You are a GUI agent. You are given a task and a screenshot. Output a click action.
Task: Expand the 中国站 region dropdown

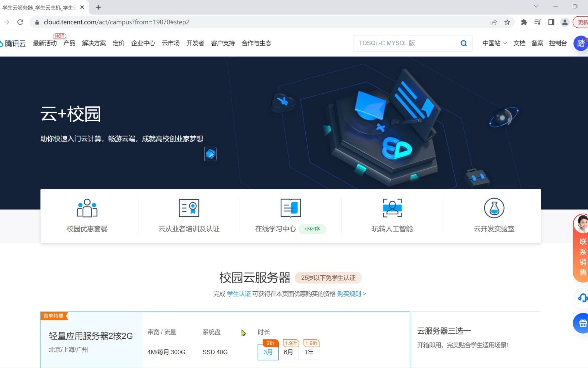pos(494,43)
